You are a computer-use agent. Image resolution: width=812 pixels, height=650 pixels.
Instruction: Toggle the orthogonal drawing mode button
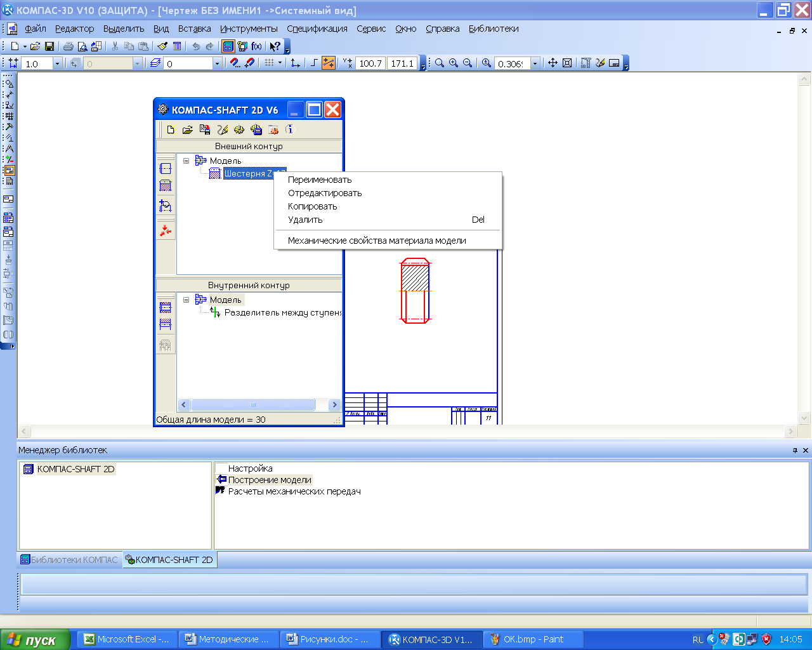tap(314, 63)
